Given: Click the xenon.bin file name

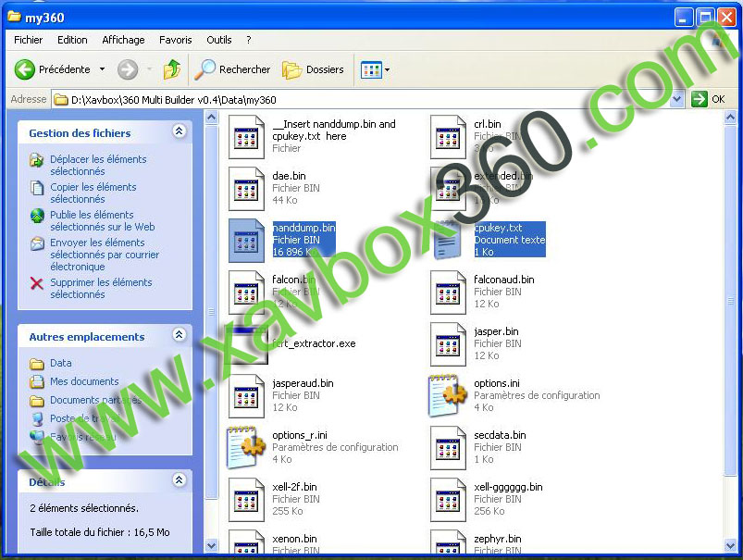Looking at the screenshot, I should tap(294, 539).
